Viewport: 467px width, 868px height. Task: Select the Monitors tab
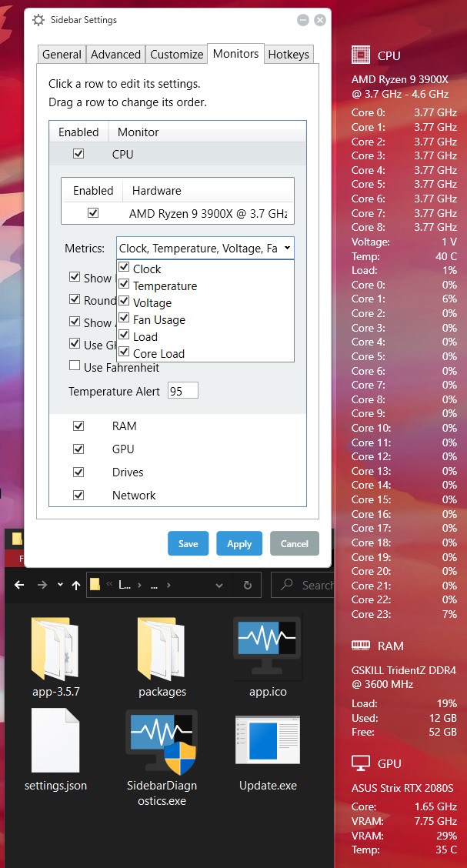pos(235,54)
